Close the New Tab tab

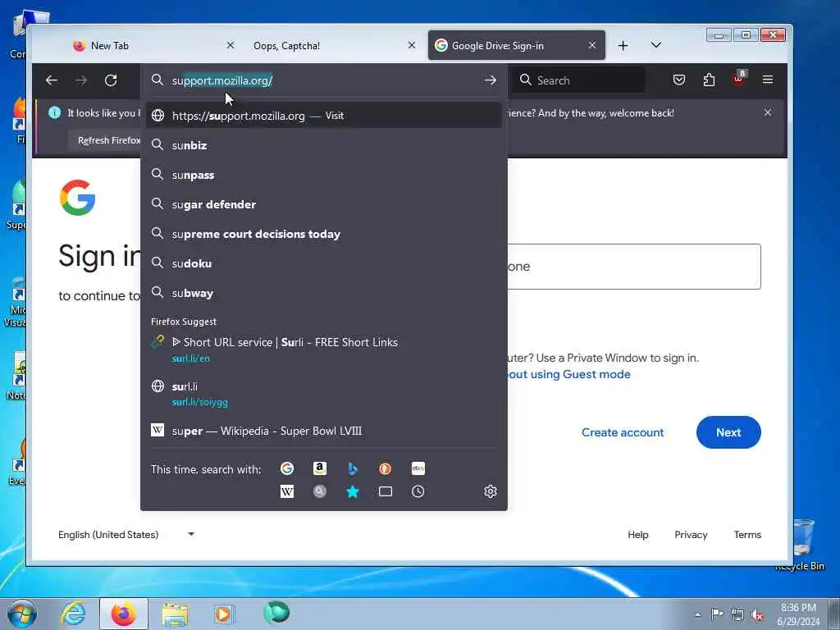pyautogui.click(x=231, y=46)
